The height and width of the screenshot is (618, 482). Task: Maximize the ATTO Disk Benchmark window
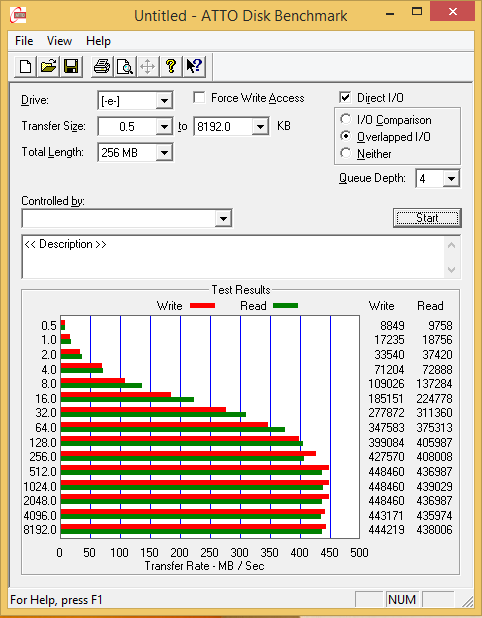(417, 12)
